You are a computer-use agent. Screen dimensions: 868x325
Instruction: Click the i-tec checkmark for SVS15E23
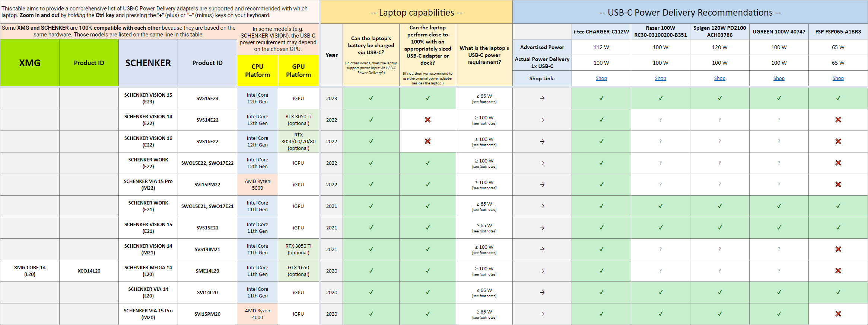pos(601,98)
